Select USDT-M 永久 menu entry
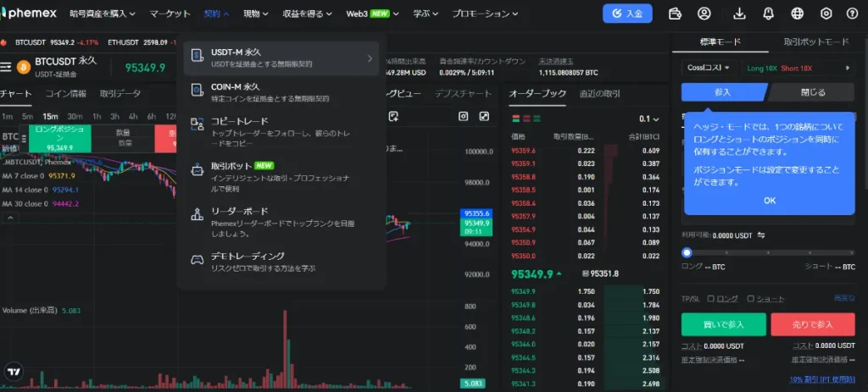868x392 pixels. [281, 58]
